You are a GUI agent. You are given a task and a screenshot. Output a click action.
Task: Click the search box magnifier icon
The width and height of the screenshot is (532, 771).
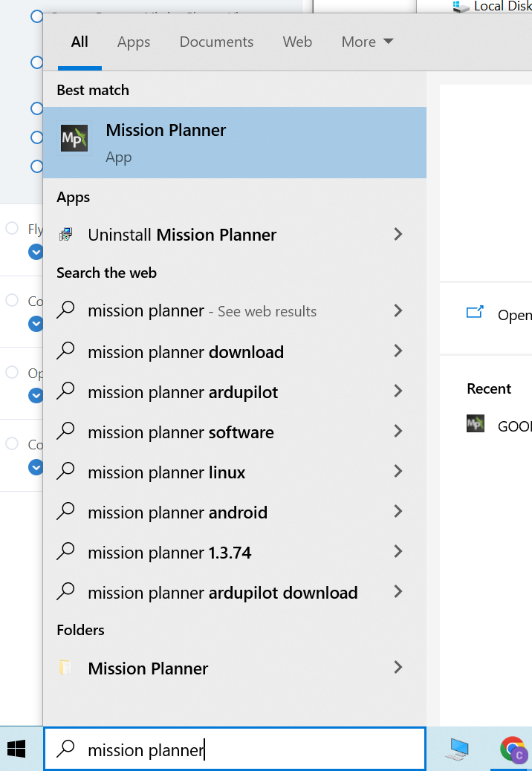click(65, 749)
